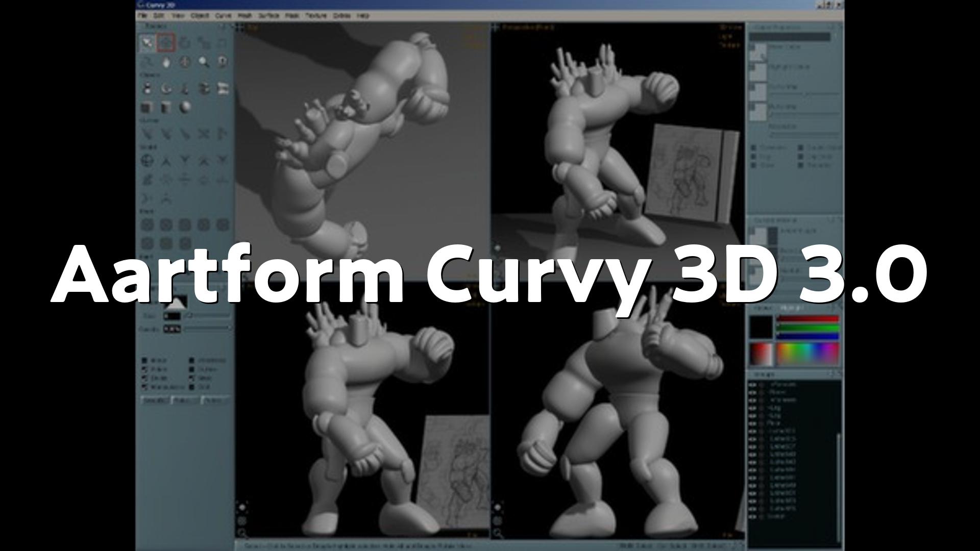Select the orbit view tool beside the magnifier
The image size is (980, 551).
(x=223, y=62)
